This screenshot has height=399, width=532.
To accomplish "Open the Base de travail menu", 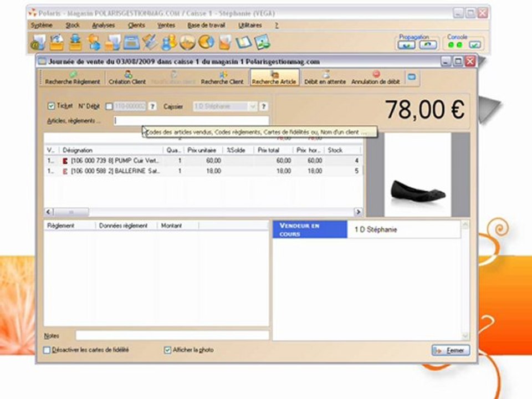I will click(x=206, y=25).
